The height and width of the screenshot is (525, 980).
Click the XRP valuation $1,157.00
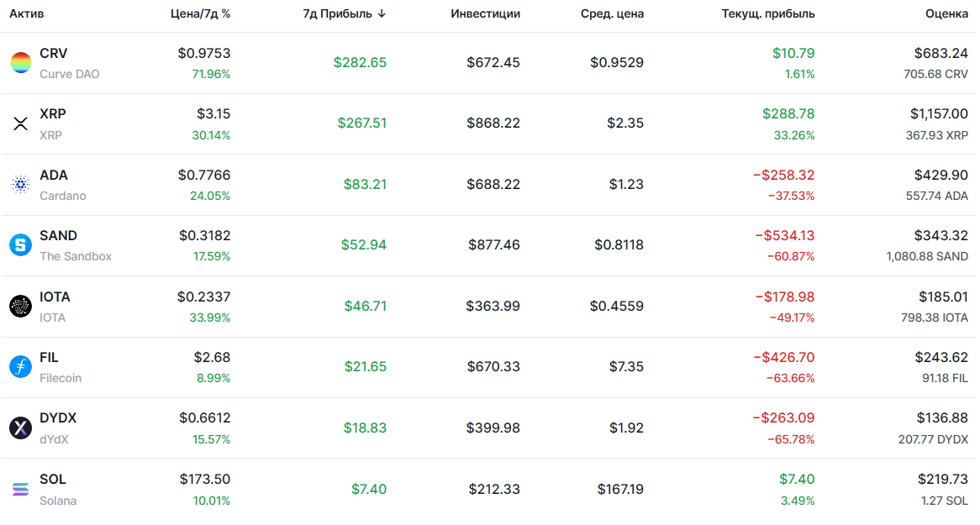pyautogui.click(x=939, y=113)
